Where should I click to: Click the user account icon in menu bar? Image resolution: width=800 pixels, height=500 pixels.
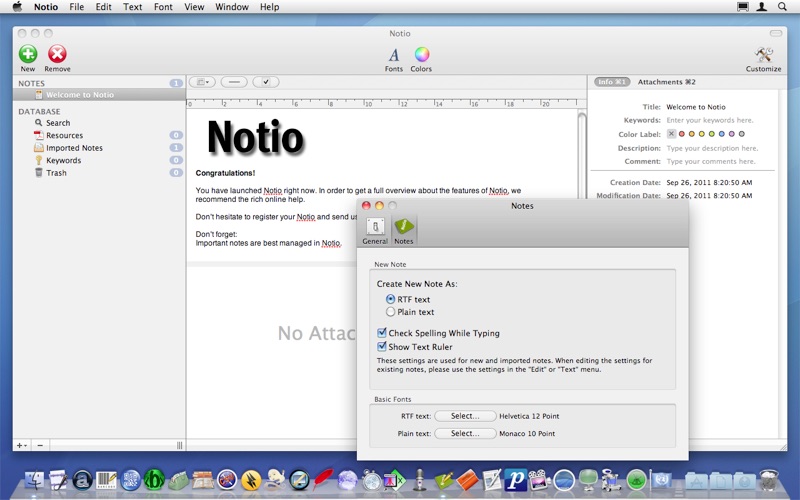(x=762, y=7)
